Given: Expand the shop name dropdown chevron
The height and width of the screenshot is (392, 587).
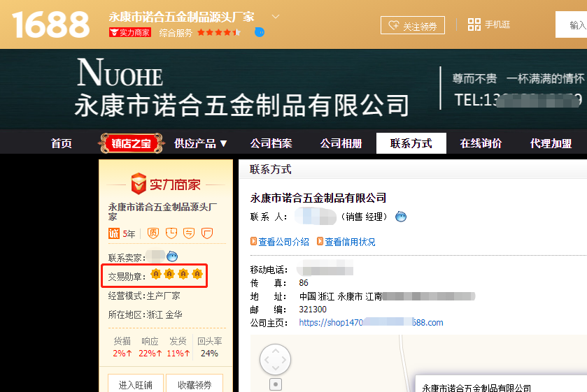Looking at the screenshot, I should 276,17.
